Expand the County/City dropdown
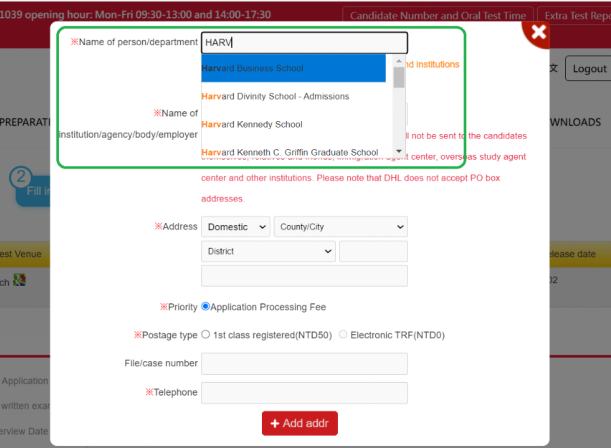 tap(340, 227)
